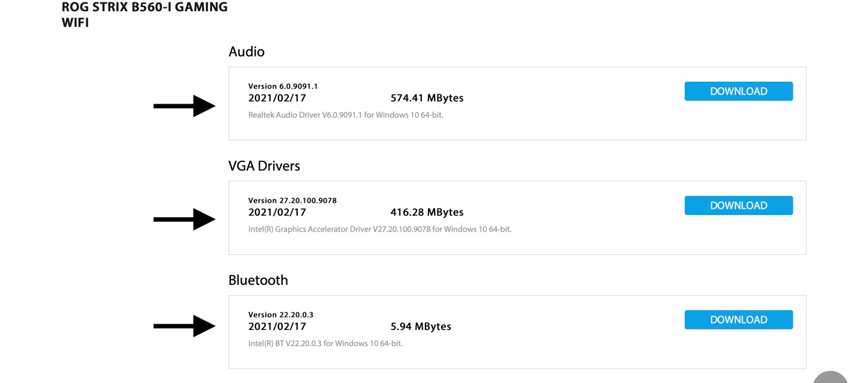This screenshot has width=868, height=383.
Task: Click the ROG STRIX B560-I GAMING WIFI title
Action: (145, 15)
